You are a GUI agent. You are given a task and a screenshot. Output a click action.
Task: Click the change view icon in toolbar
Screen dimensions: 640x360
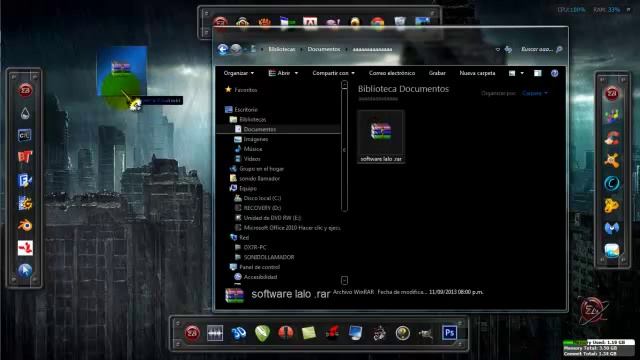click(x=512, y=73)
